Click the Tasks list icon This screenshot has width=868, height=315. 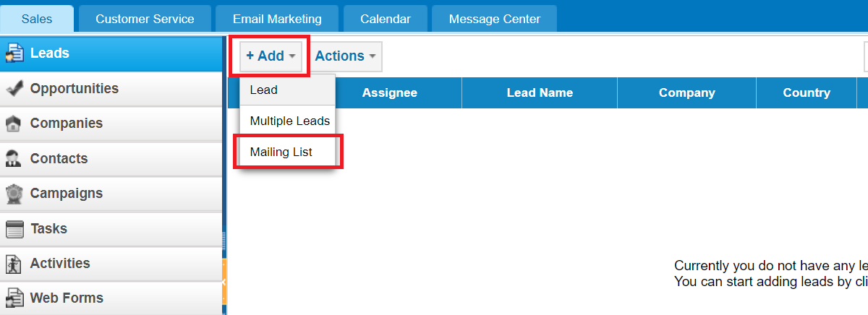coord(14,229)
